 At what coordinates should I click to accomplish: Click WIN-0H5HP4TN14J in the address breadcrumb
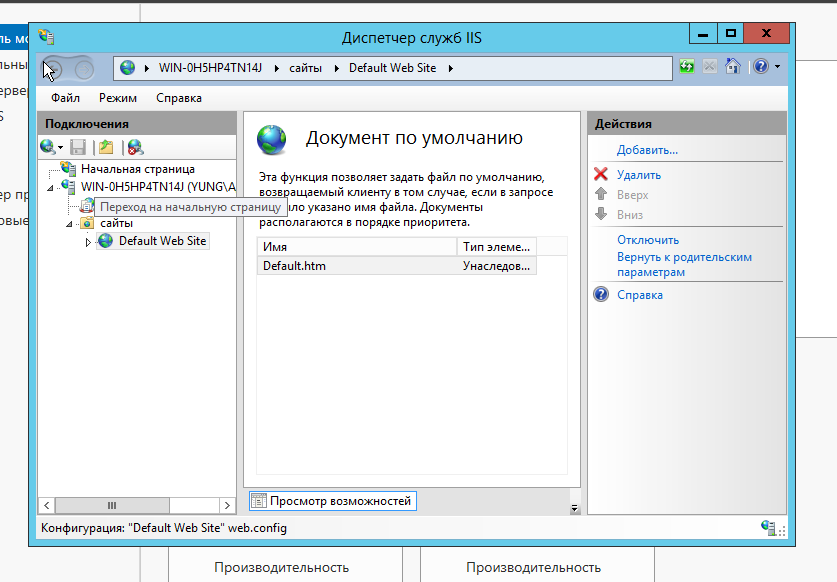(210, 68)
